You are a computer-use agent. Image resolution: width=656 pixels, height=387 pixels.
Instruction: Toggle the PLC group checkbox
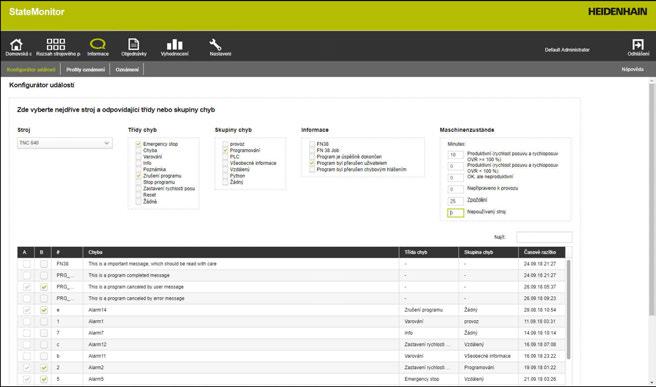click(226, 156)
